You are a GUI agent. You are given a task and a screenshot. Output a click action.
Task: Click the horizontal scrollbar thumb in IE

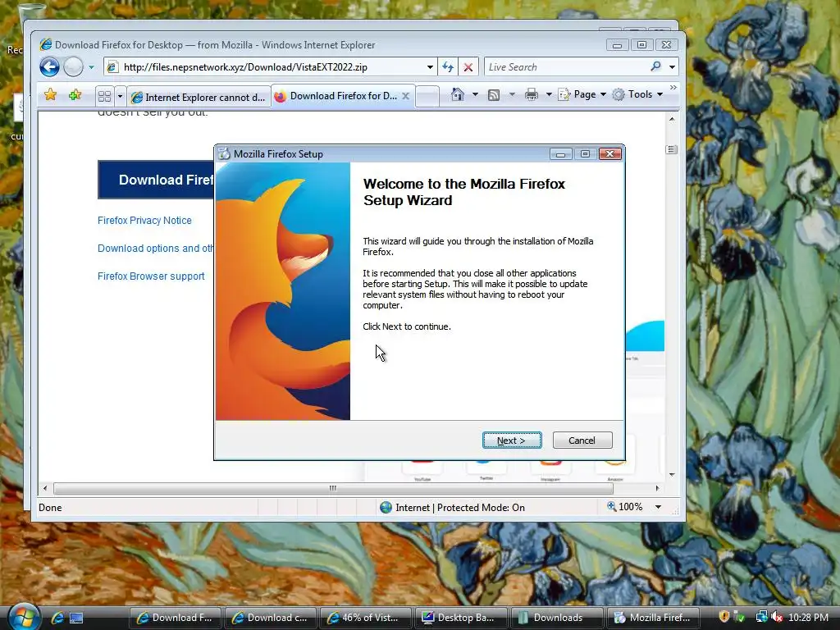[x=333, y=488]
